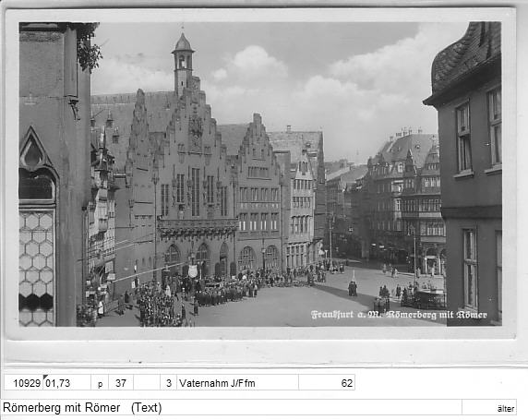Select the cell showing 37
This screenshot has height=420, width=528.
[121, 382]
